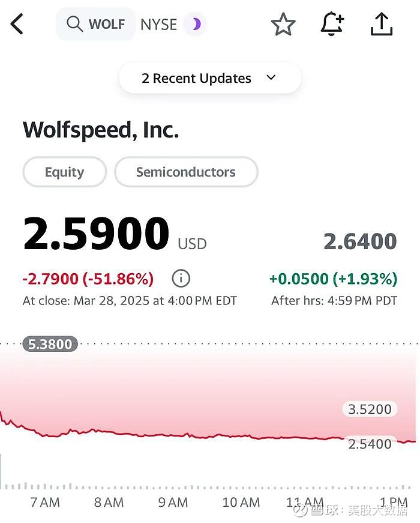420x523 pixels.
Task: Select the Equity tag
Action: pyautogui.click(x=64, y=172)
